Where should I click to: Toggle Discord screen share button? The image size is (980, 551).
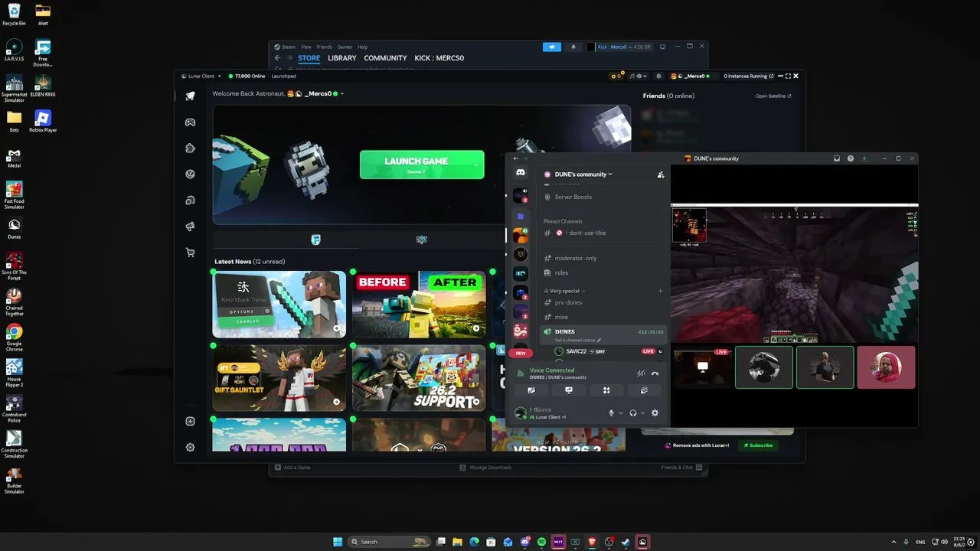point(569,390)
